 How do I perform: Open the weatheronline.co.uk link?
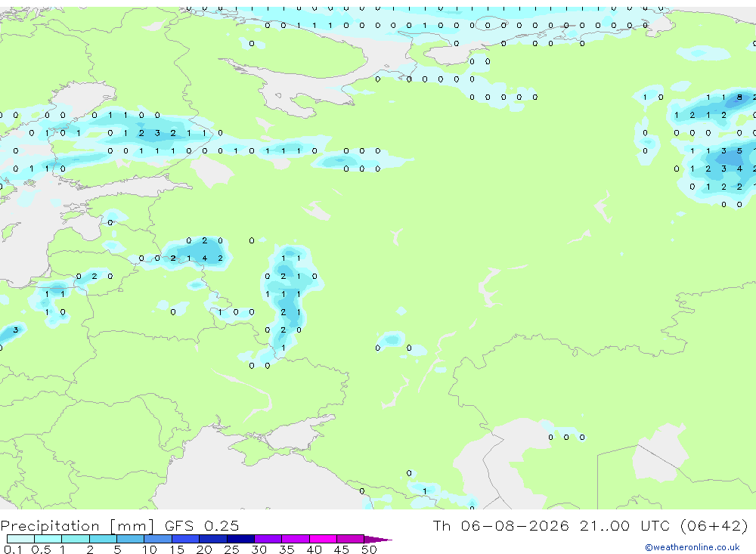692,547
